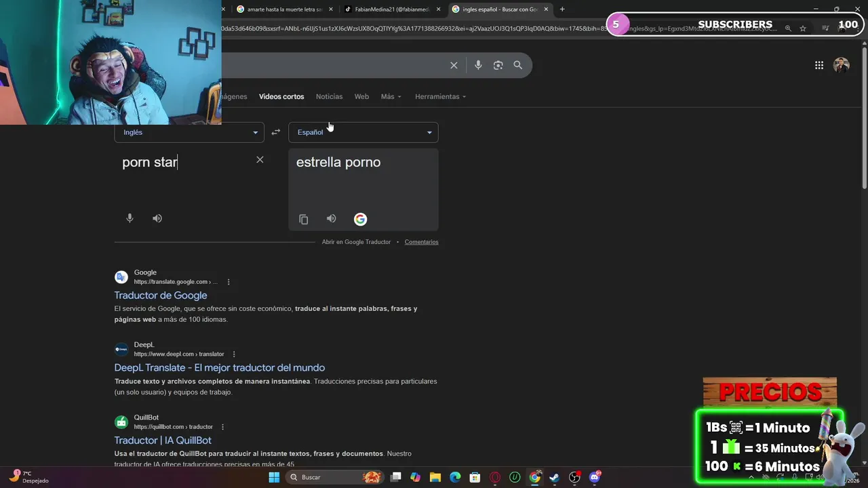Click the 'estrella porno' translated text
This screenshot has width=868, height=488.
pyautogui.click(x=338, y=162)
